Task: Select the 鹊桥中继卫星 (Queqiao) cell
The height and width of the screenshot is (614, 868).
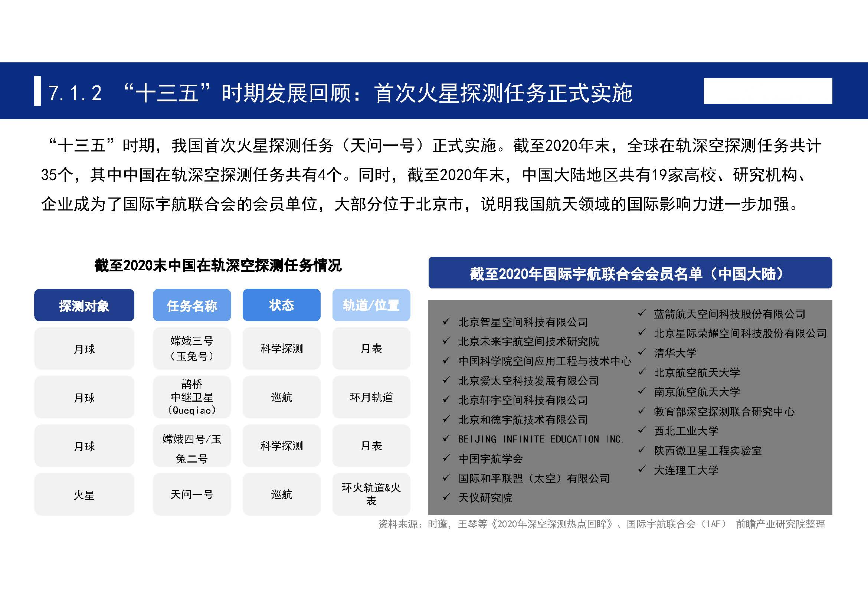Action: pyautogui.click(x=191, y=397)
